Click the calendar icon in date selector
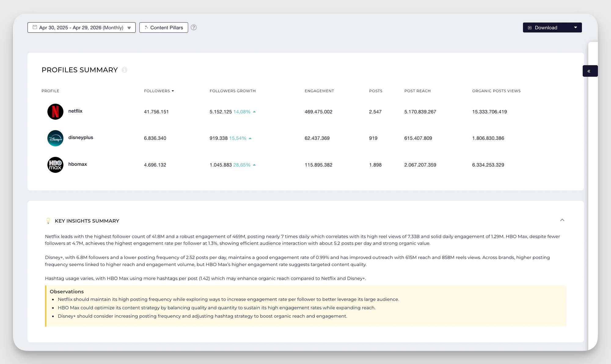Image resolution: width=611 pixels, height=364 pixels. [x=35, y=27]
